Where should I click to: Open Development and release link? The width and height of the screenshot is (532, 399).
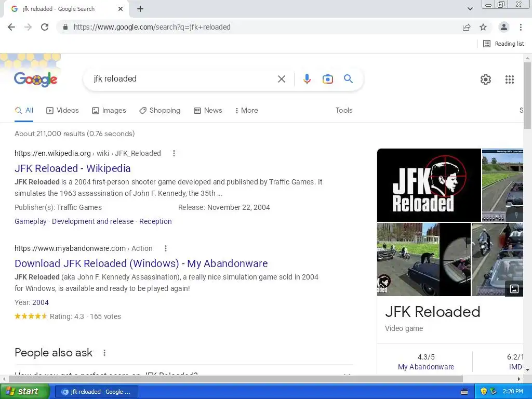click(92, 221)
